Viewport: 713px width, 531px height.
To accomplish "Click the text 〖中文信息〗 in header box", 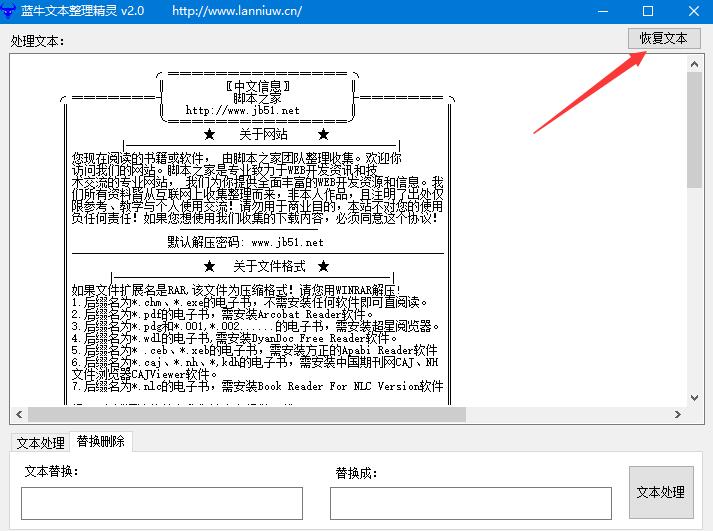I will [x=258, y=85].
